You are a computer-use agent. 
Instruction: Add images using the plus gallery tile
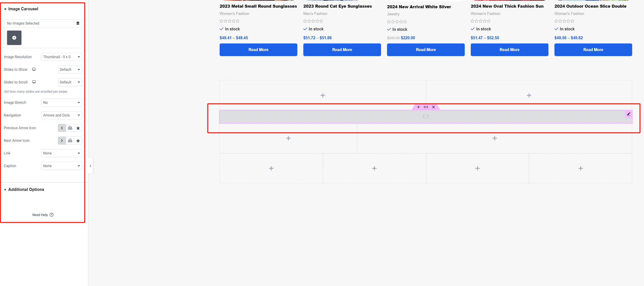(14, 38)
